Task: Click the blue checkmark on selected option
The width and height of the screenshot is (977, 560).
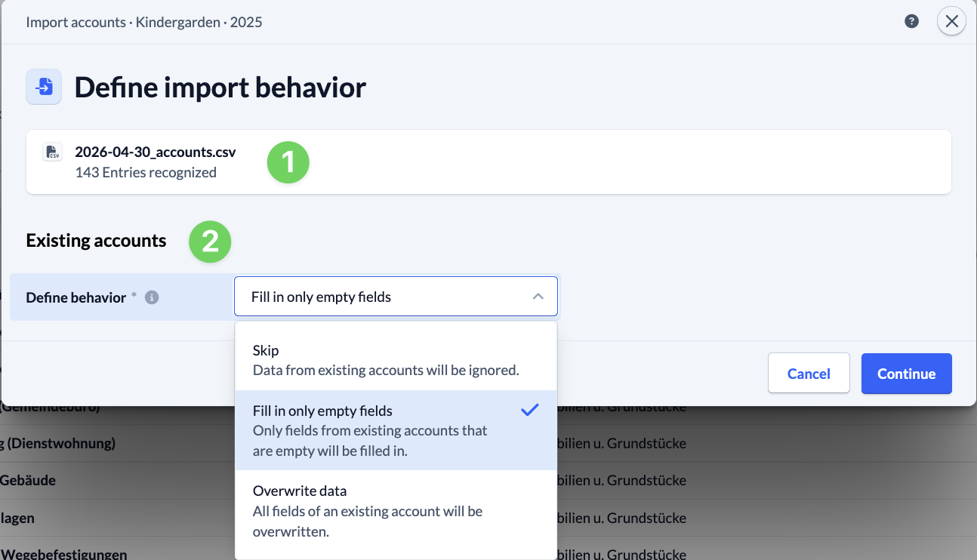Action: [530, 411]
